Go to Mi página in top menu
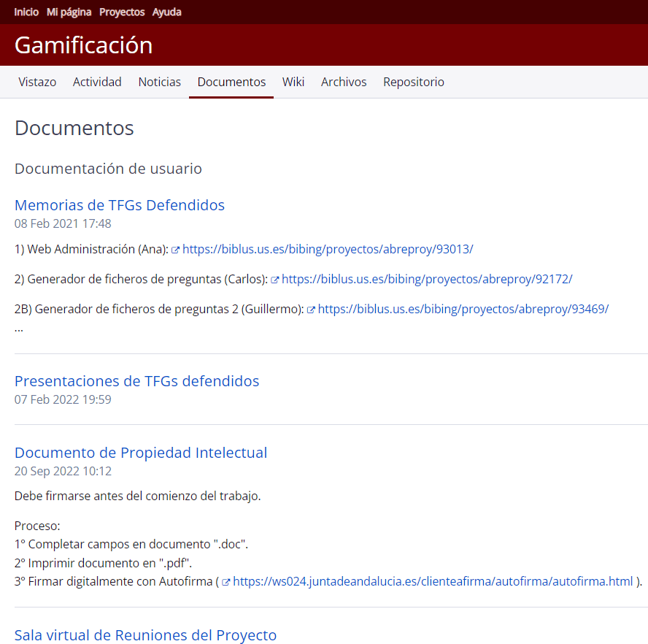The image size is (648, 644). 69,12
